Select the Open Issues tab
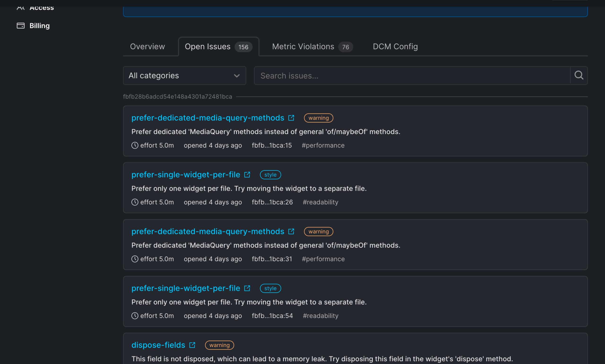Viewport: 605px width, 364px height. [x=219, y=47]
